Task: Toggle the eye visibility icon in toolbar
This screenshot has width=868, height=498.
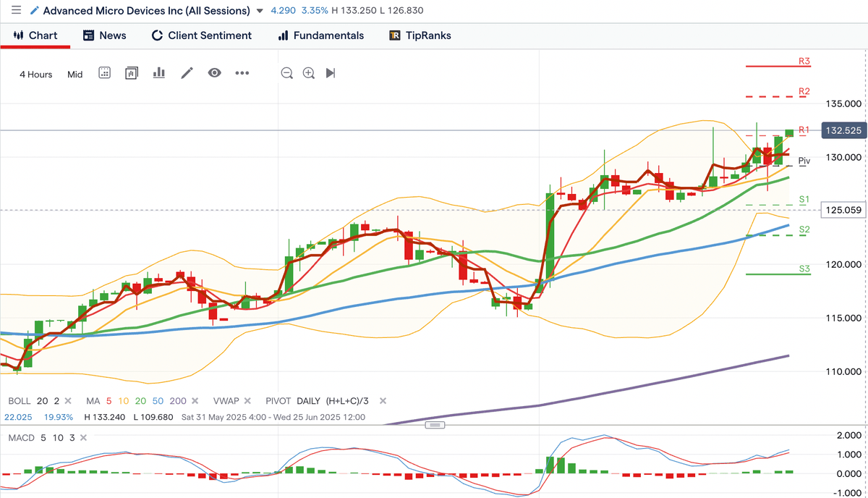Action: coord(214,73)
